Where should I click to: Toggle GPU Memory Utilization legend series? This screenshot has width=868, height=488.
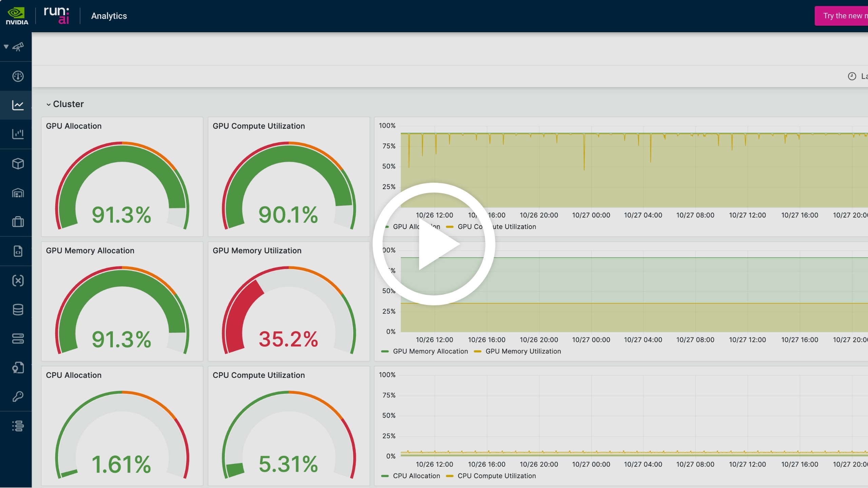(523, 351)
